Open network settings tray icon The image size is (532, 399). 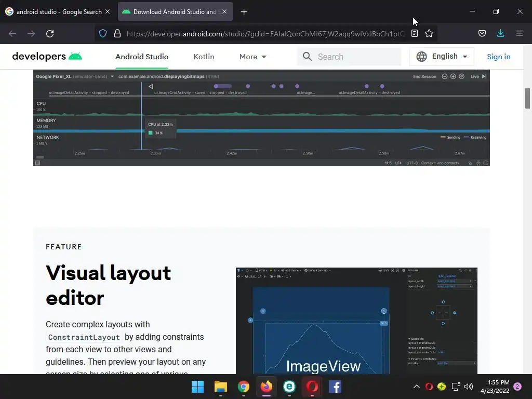click(456, 387)
